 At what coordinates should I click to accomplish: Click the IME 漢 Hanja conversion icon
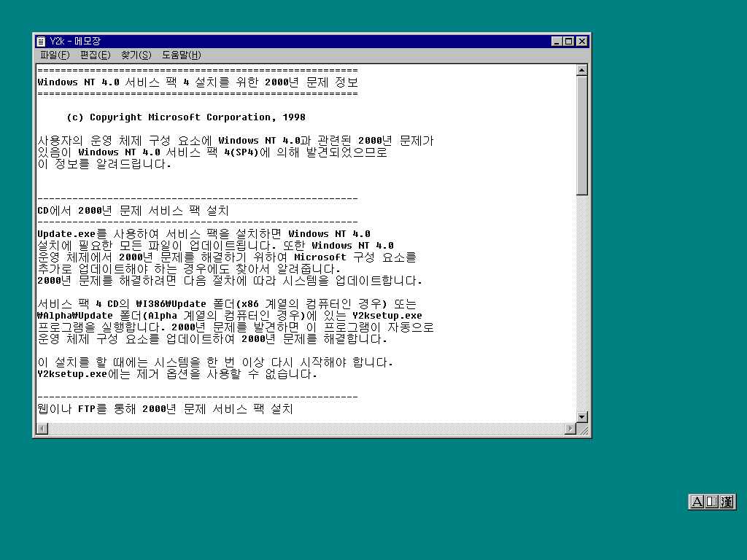pos(727,502)
